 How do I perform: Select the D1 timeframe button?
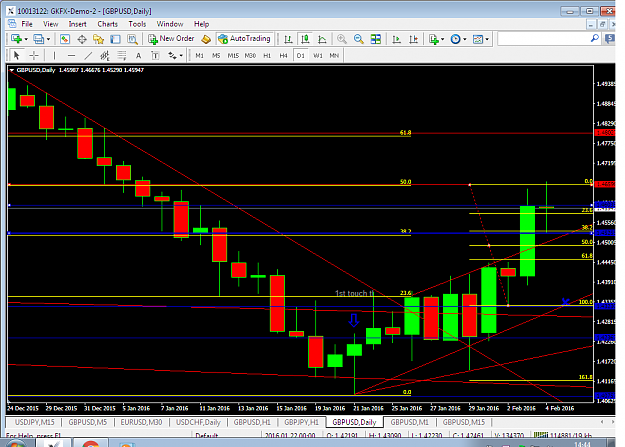pyautogui.click(x=301, y=55)
